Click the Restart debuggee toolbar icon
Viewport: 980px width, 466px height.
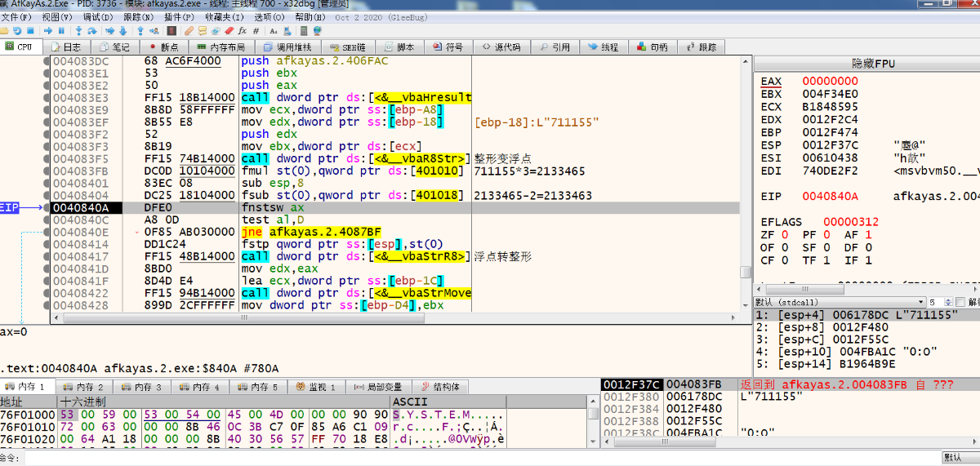[17, 31]
